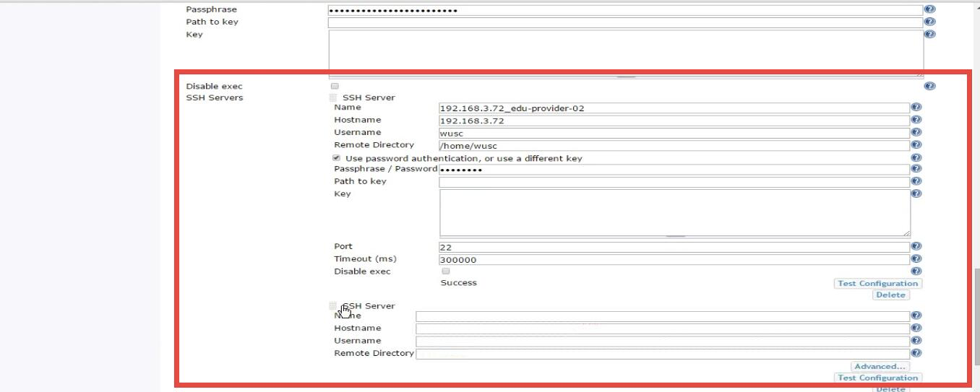Focus top Key textarea
The image size is (980, 392).
tap(626, 52)
